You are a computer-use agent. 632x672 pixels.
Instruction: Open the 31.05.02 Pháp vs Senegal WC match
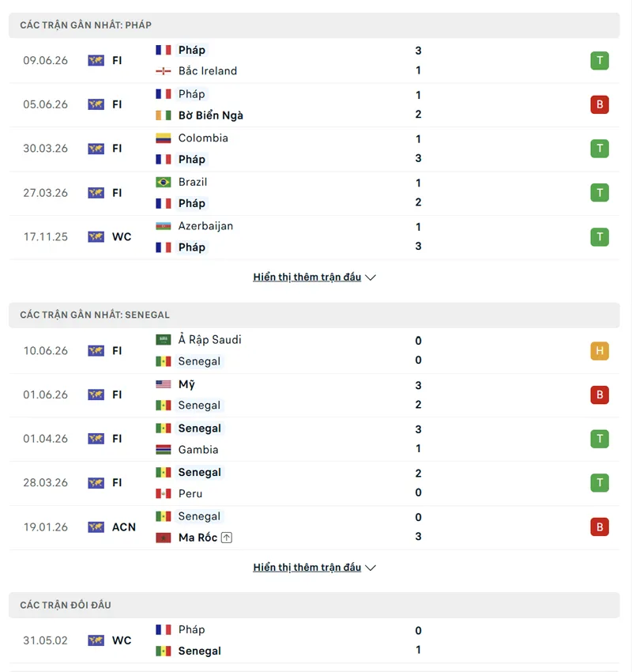pos(314,640)
